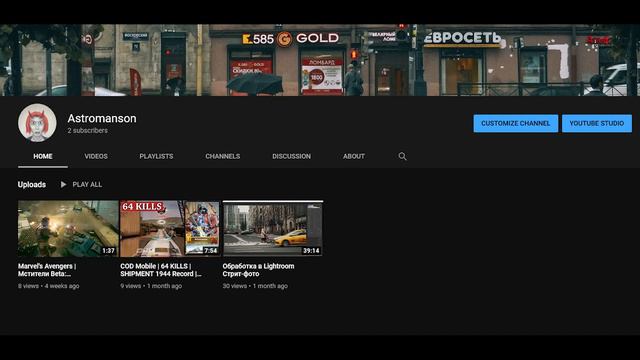
Task: Click the Marvel's Avengers video title
Action: [x=47, y=270]
